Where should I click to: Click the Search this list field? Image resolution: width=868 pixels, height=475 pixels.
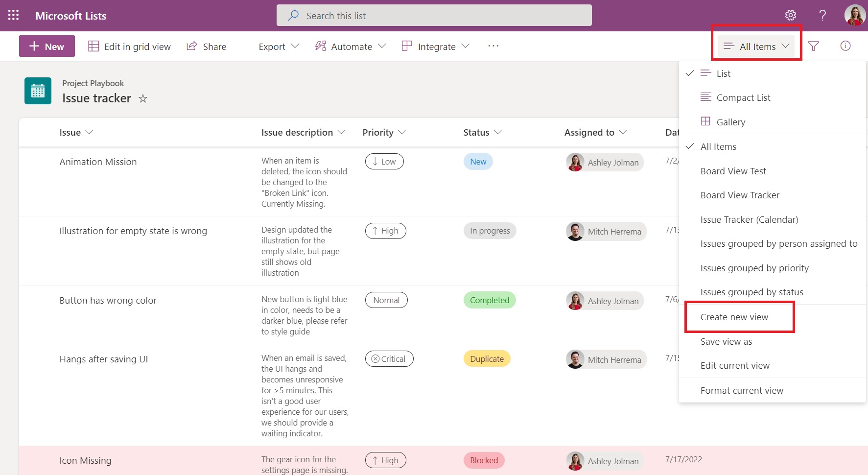[x=434, y=15]
